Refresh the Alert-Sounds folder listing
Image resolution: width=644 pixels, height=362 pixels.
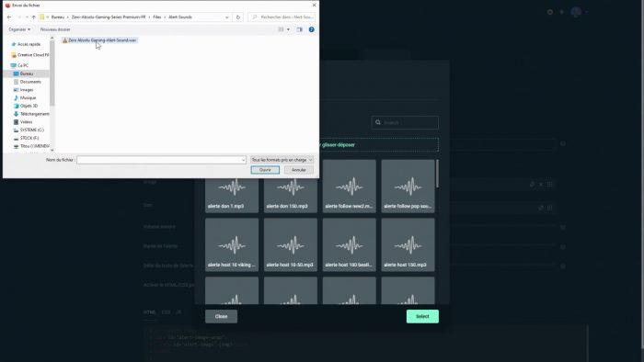tap(237, 17)
